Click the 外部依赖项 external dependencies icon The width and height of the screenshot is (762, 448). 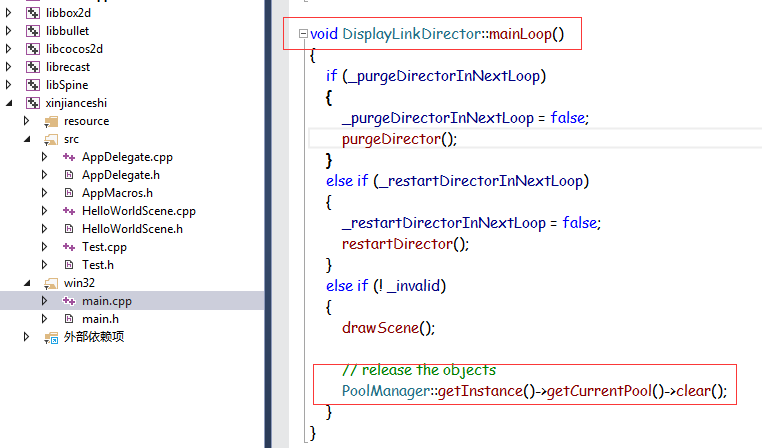(x=51, y=337)
